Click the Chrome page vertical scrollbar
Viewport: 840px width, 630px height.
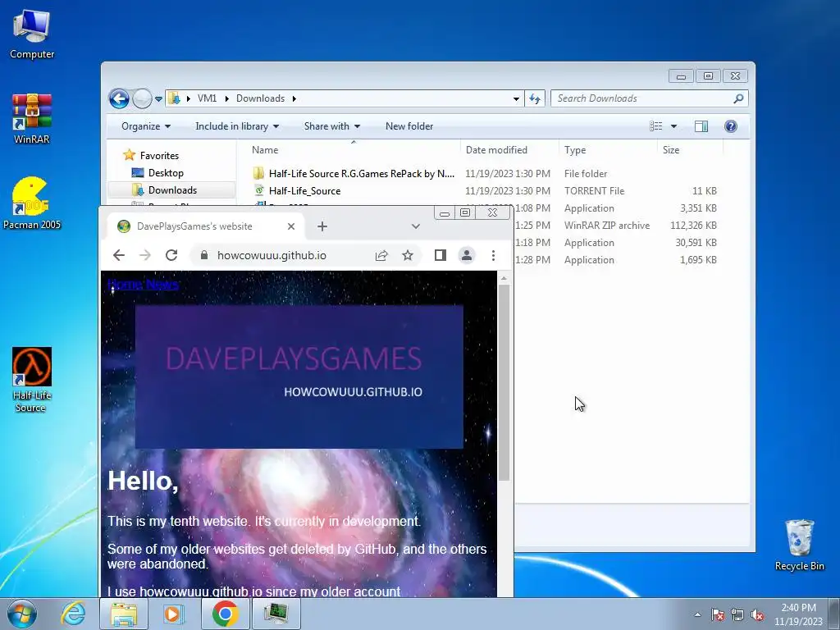tap(504, 382)
